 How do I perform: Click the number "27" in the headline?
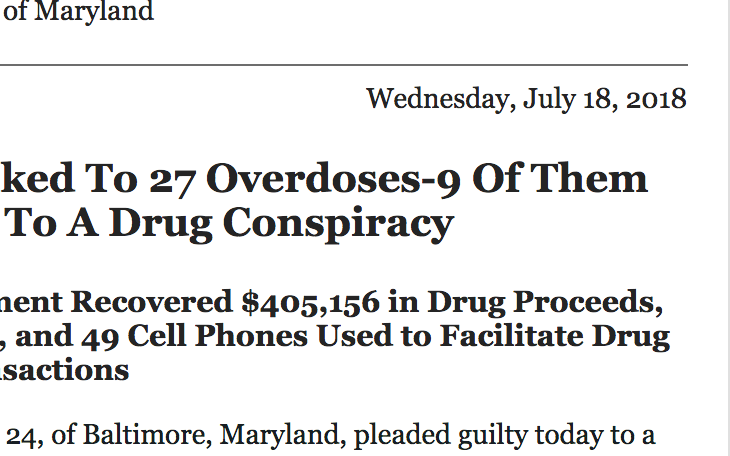point(172,180)
